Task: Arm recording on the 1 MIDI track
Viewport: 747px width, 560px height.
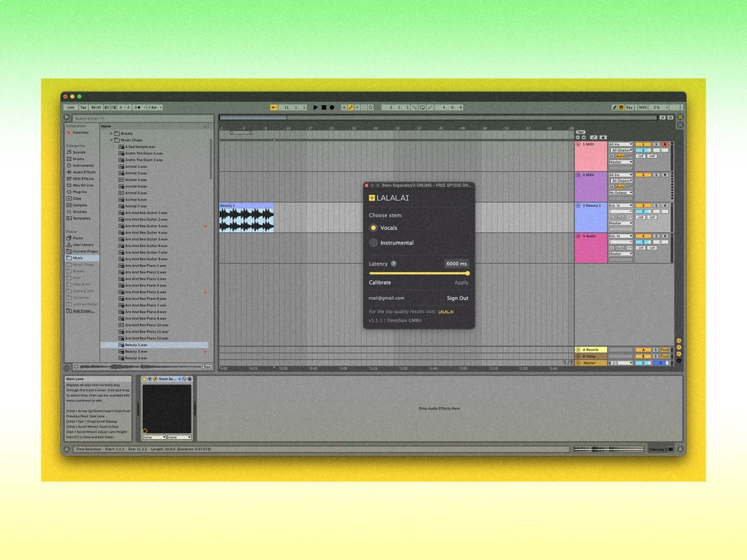Action: [666, 144]
